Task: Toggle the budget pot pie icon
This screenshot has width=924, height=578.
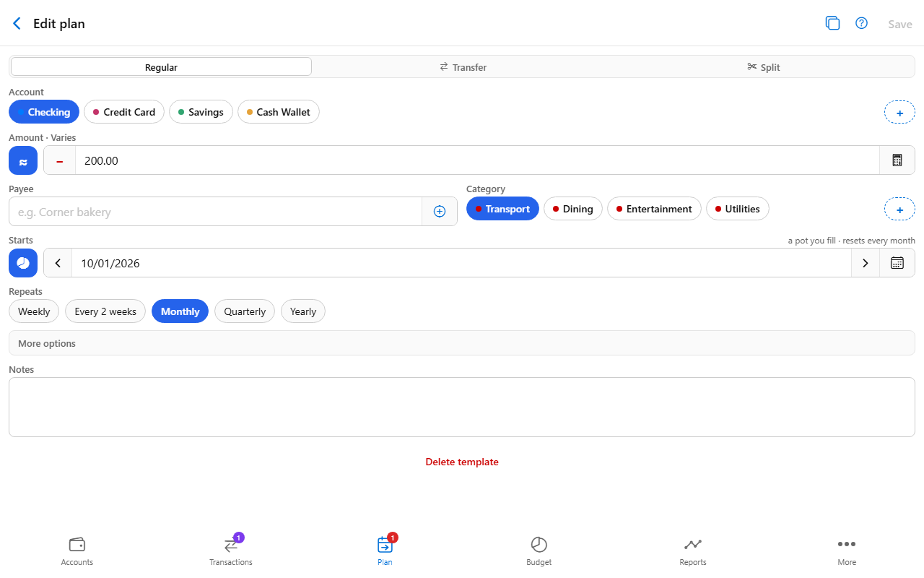Action: (23, 263)
